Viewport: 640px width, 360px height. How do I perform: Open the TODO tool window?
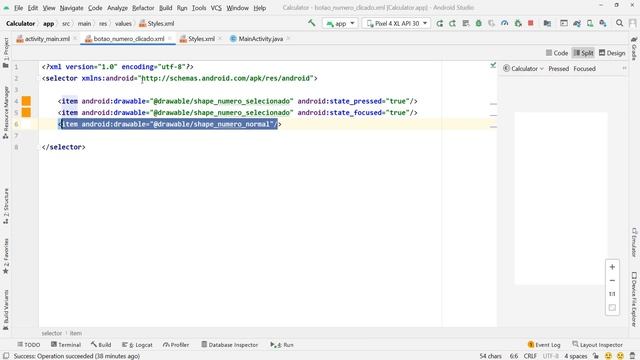click(29, 345)
